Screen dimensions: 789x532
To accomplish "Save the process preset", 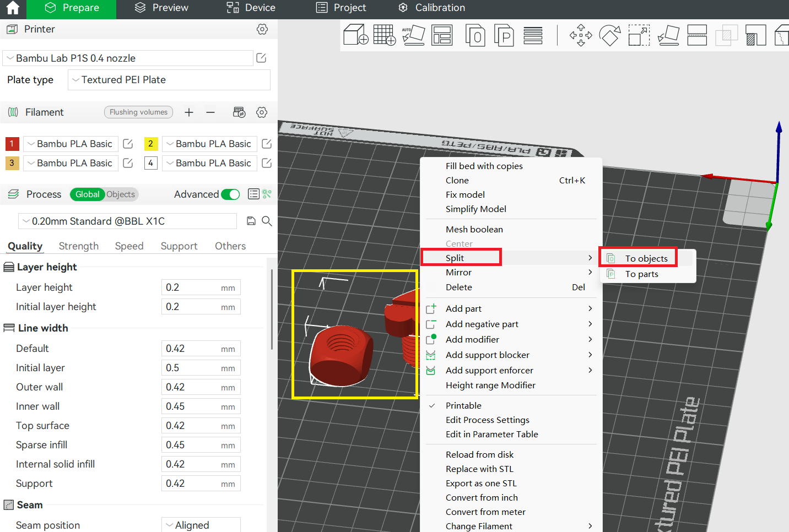I will pyautogui.click(x=251, y=221).
